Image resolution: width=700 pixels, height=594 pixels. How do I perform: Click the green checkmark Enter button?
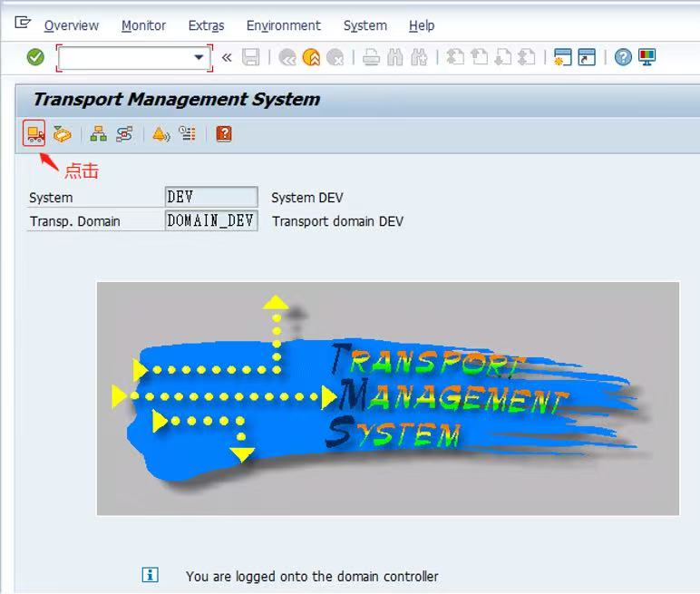pos(35,57)
